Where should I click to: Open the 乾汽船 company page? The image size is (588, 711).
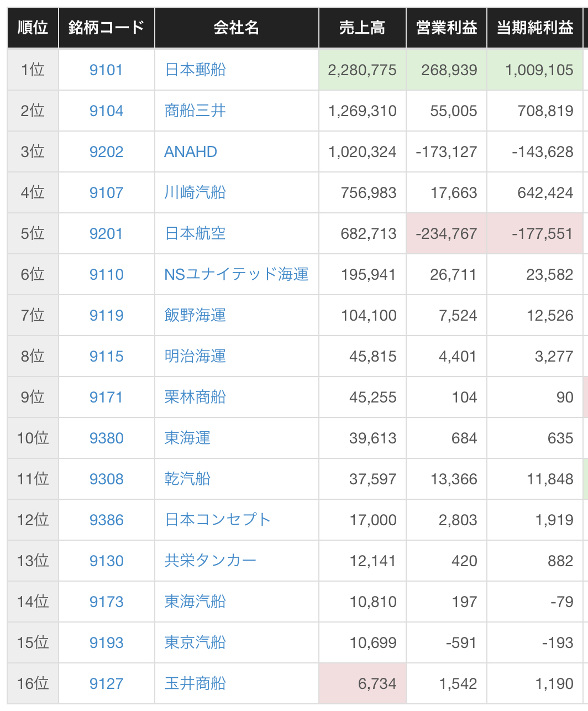pos(187,479)
